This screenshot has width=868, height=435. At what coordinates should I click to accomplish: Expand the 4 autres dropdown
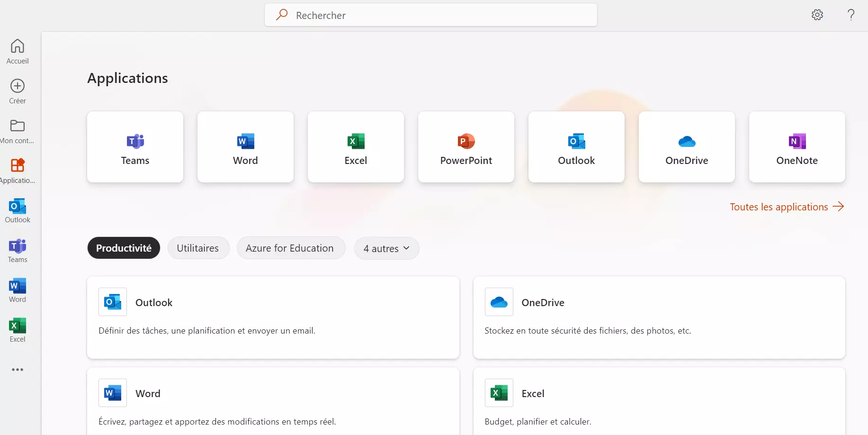[x=386, y=248]
